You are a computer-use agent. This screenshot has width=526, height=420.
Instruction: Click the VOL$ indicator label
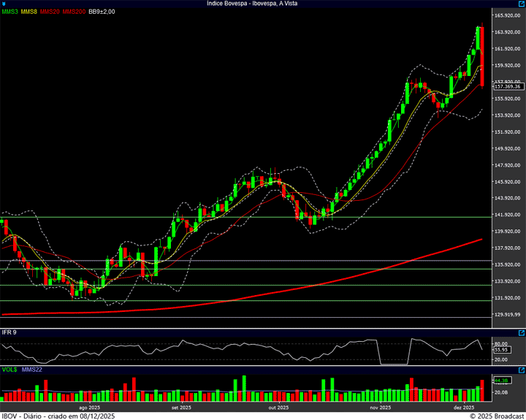coord(9,370)
